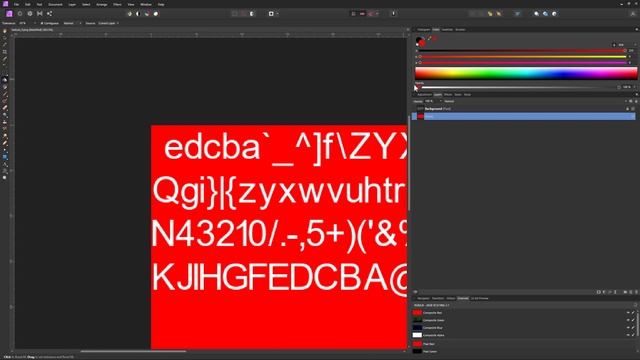Toggle visibility checkbox of the selected Pixel layer
This screenshot has height=360, width=640.
(x=633, y=116)
